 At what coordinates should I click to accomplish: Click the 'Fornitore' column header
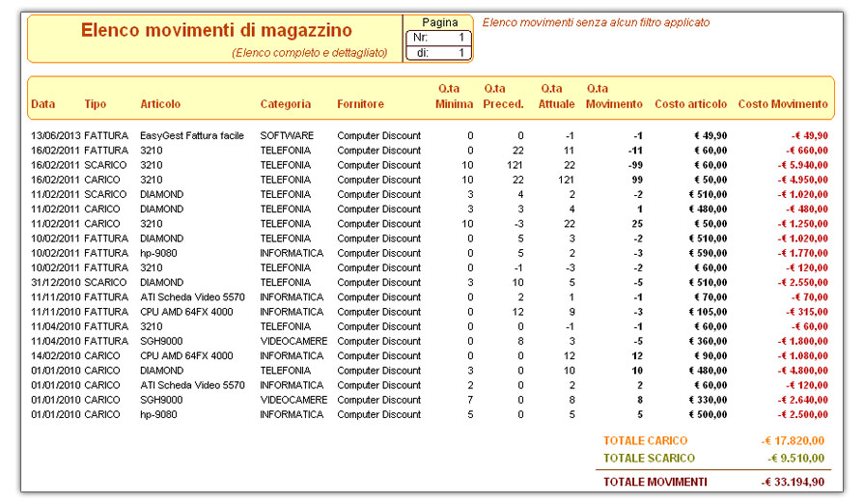pos(360,104)
